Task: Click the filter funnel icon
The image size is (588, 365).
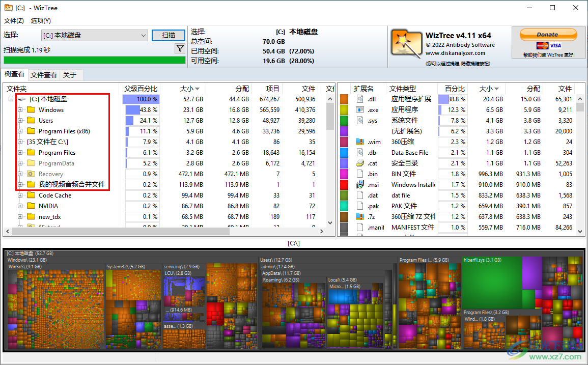Action: pos(180,48)
